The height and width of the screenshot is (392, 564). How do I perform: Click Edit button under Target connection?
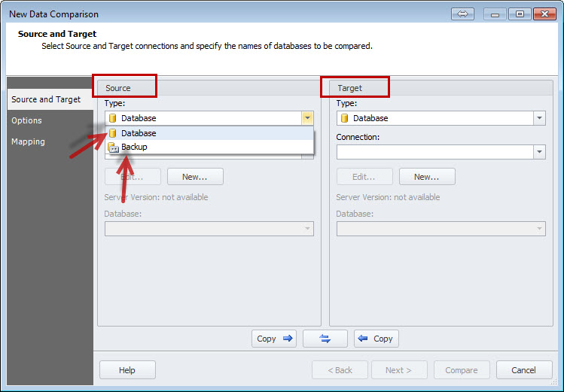[x=364, y=177]
